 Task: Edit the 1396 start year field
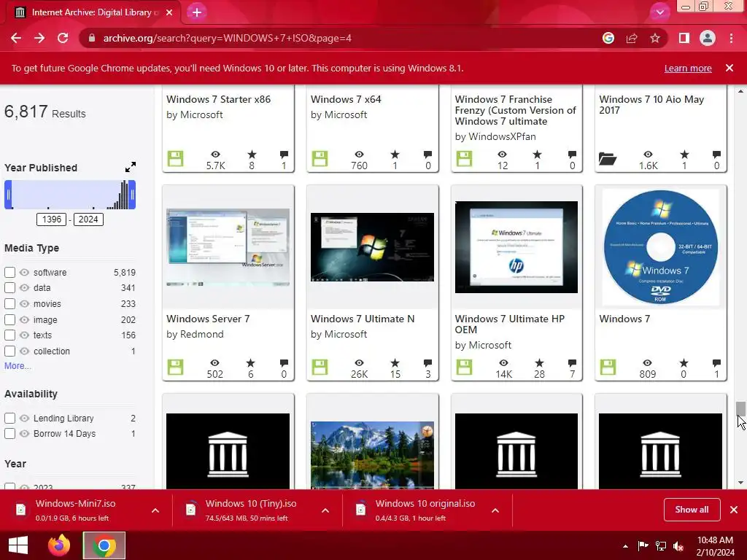click(x=52, y=219)
